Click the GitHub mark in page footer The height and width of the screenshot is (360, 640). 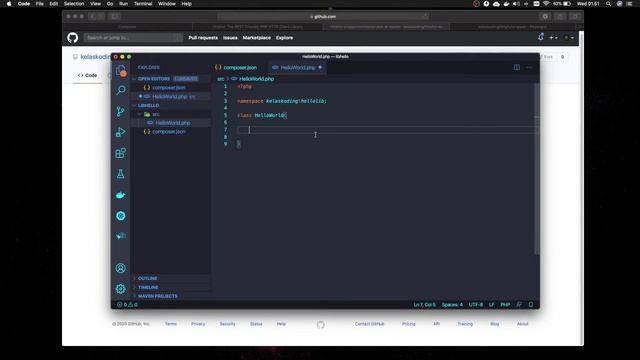(x=320, y=324)
